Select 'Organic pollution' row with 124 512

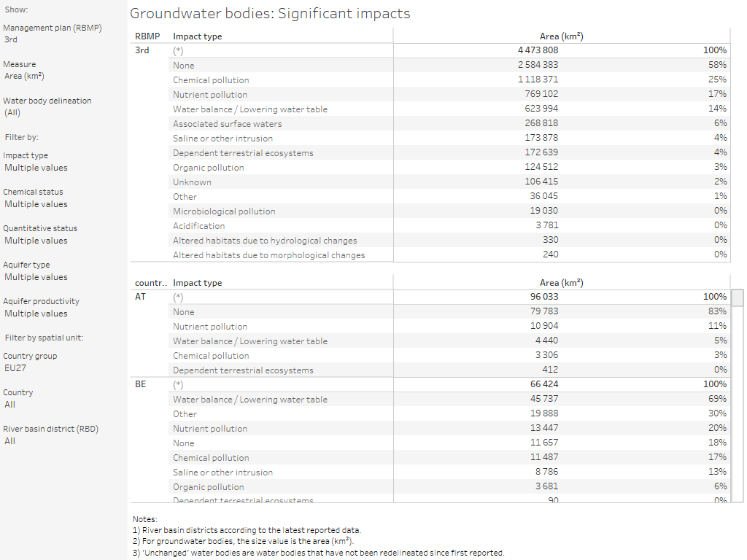point(449,167)
